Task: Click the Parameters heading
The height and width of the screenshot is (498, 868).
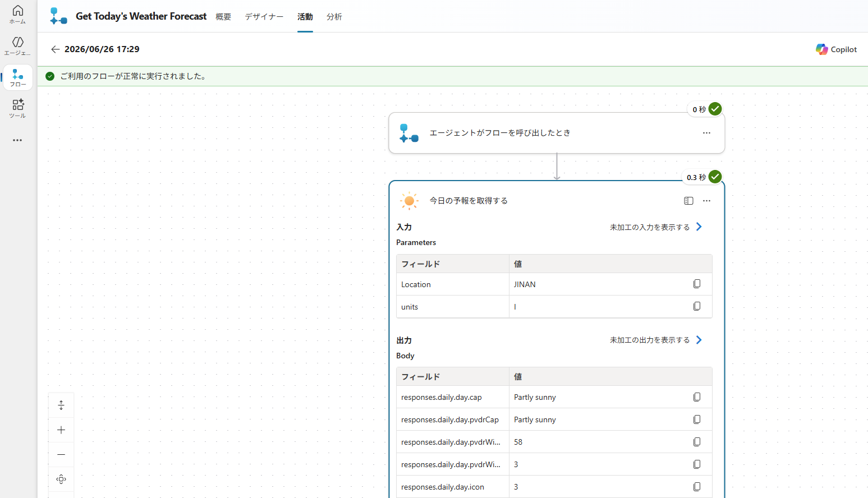Action: pos(416,242)
